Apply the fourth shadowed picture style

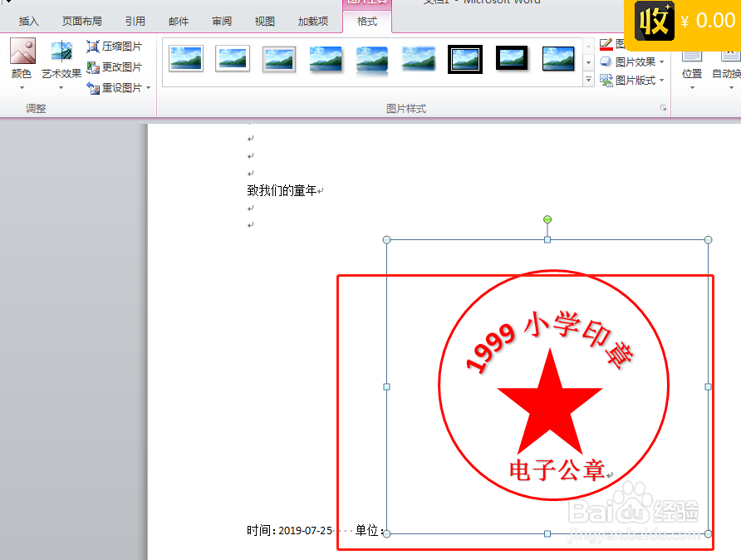tap(326, 60)
